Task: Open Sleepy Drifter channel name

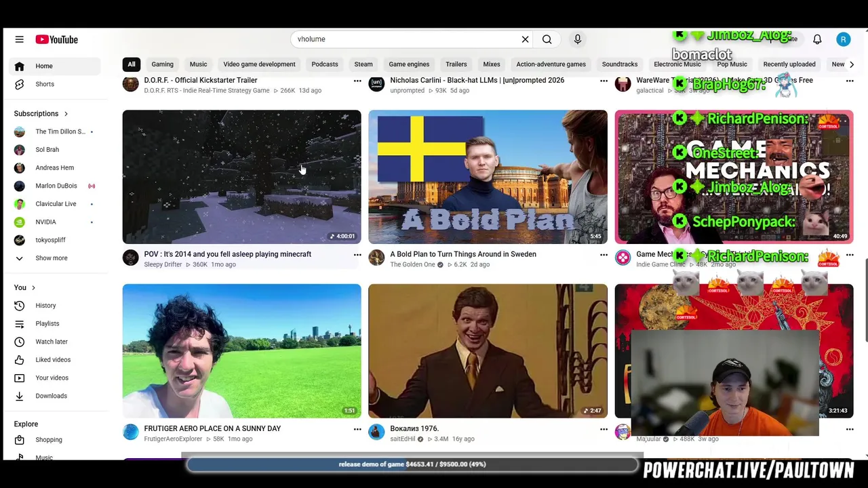Action: click(163, 265)
